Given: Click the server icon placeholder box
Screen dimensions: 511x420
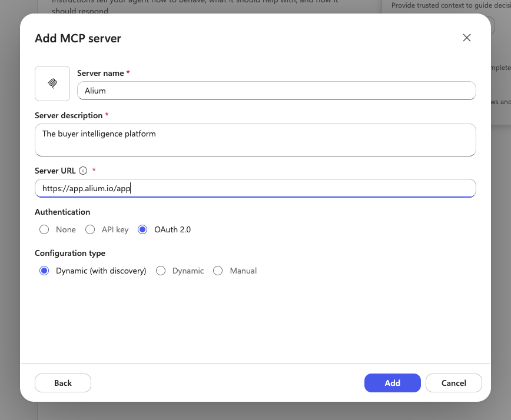Looking at the screenshot, I should click(52, 84).
